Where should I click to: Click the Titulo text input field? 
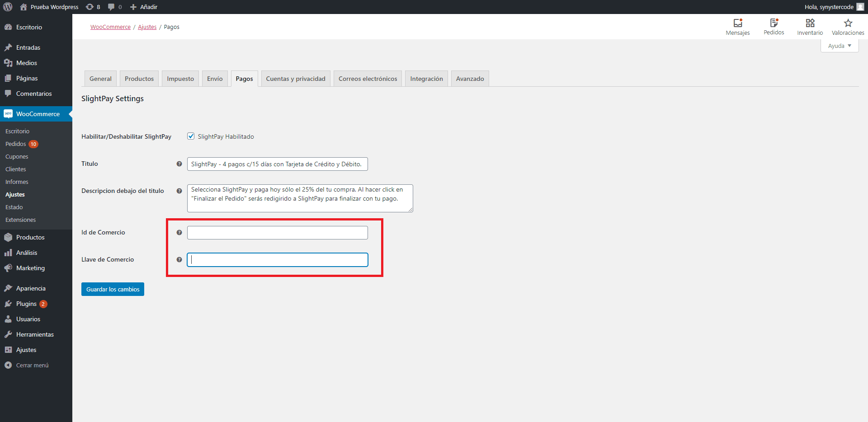278,164
